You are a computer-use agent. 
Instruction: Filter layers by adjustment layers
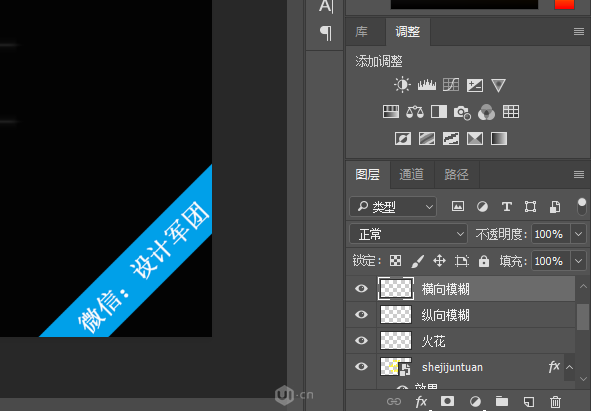click(x=482, y=206)
